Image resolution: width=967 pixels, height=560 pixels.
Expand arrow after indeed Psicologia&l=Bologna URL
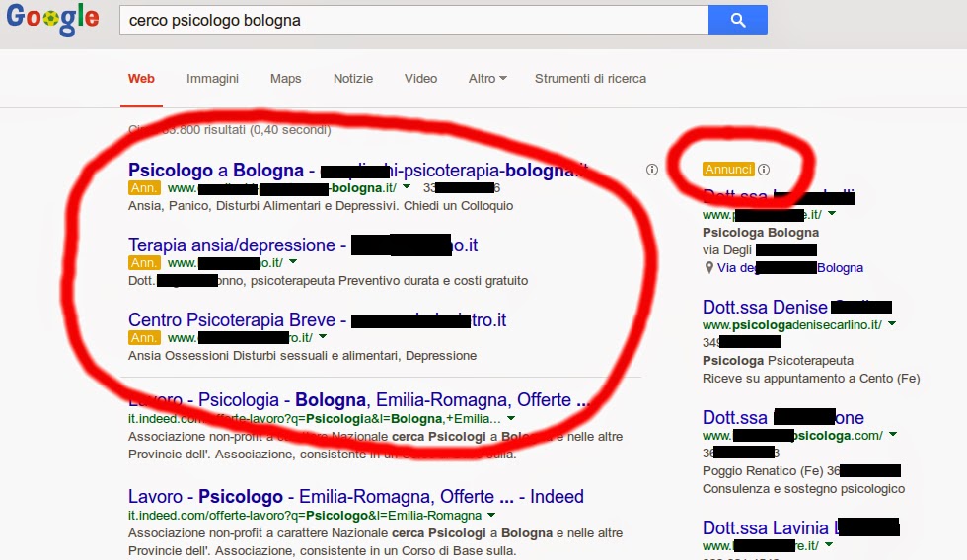coord(511,418)
